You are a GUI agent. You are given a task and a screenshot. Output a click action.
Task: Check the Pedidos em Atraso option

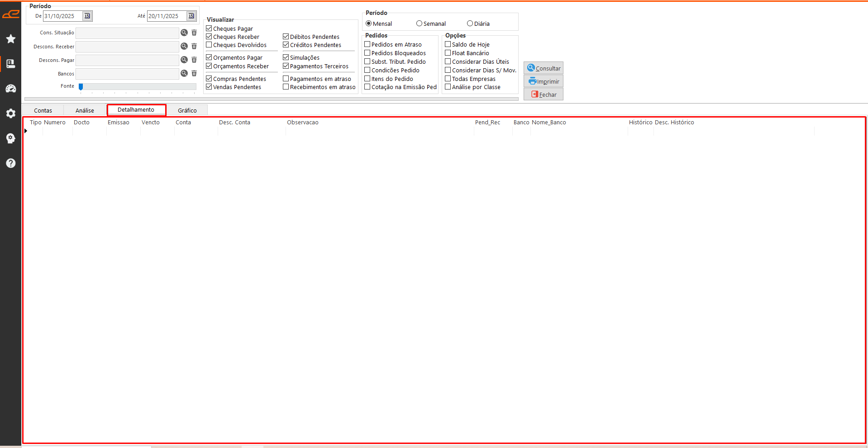367,44
